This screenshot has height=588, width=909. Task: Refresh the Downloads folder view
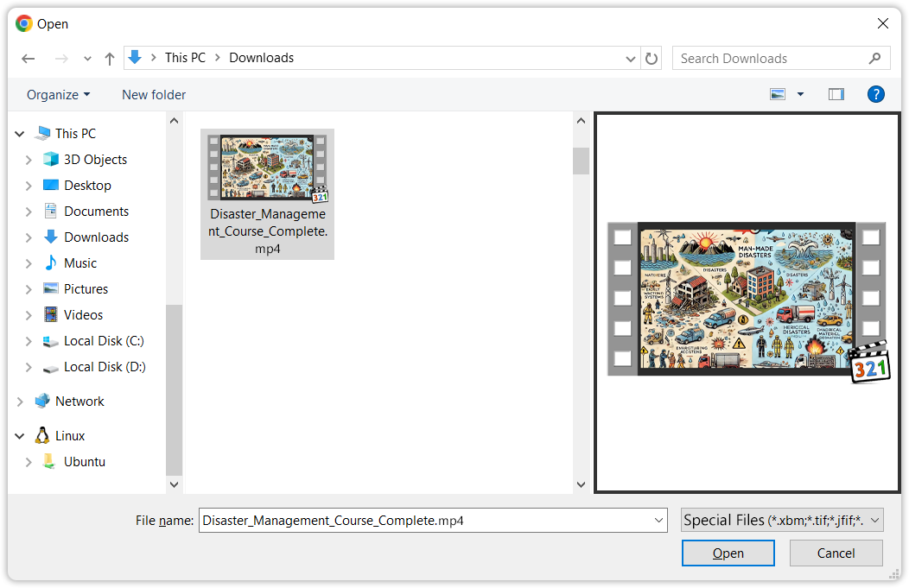(x=652, y=59)
